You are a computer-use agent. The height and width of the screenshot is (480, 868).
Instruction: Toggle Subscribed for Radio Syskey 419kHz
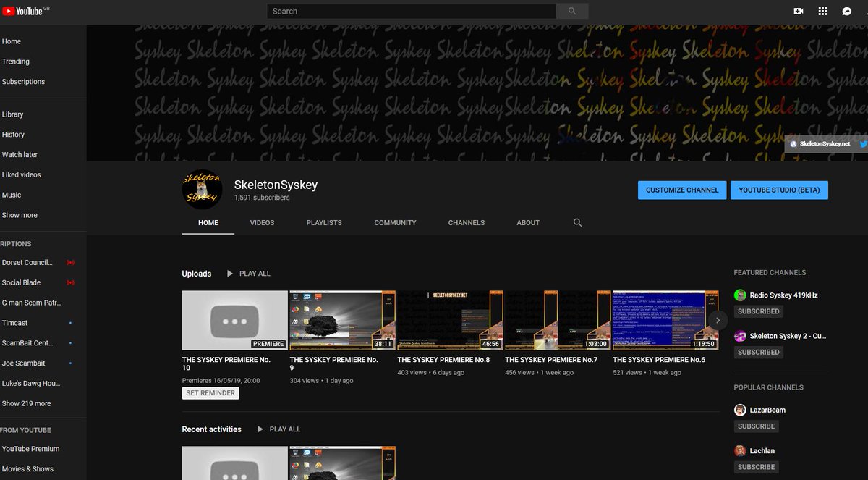click(x=759, y=311)
